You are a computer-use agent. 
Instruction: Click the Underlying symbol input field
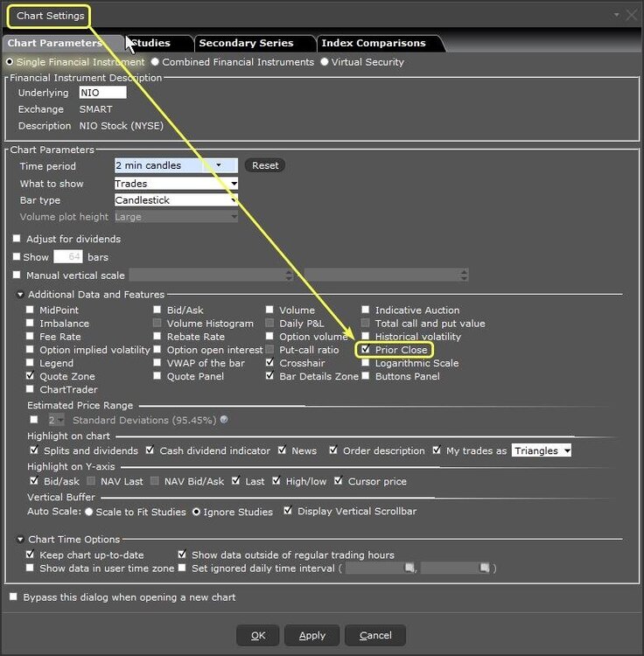click(x=102, y=93)
